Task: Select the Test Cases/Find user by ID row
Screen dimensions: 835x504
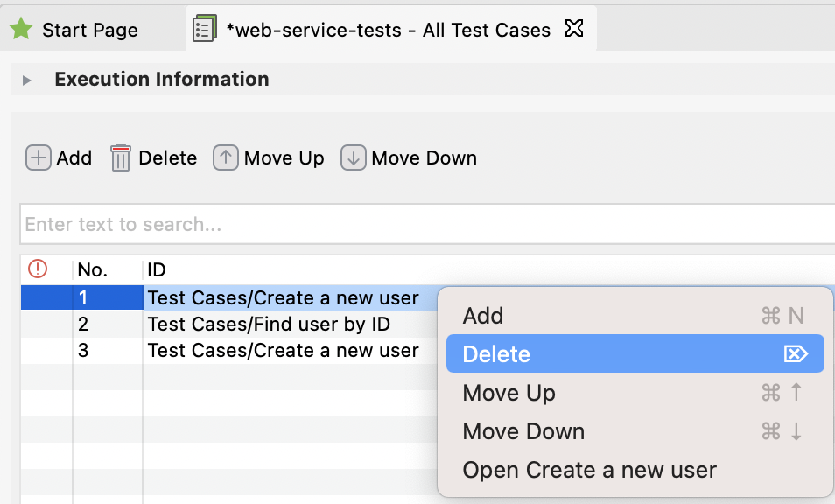Action: click(x=245, y=322)
